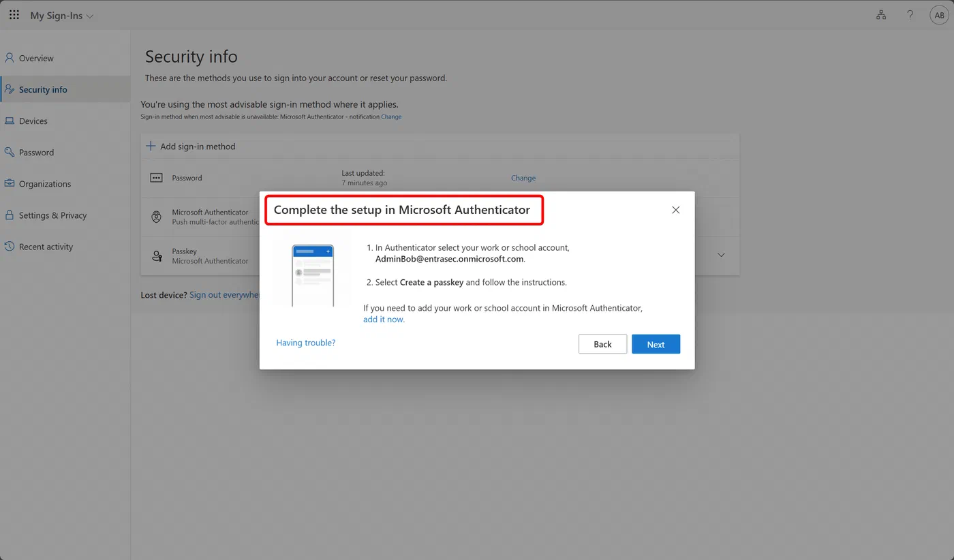Open Password page in sidebar
The height and width of the screenshot is (560, 954).
click(65, 153)
